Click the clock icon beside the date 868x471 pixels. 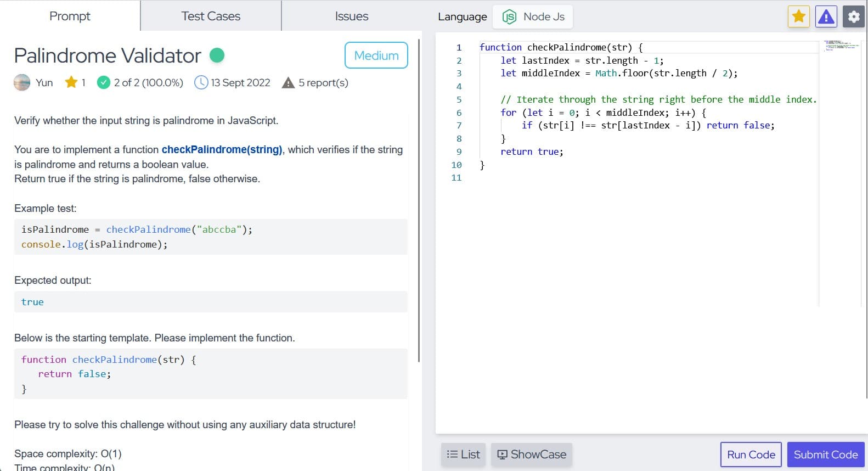(x=201, y=82)
